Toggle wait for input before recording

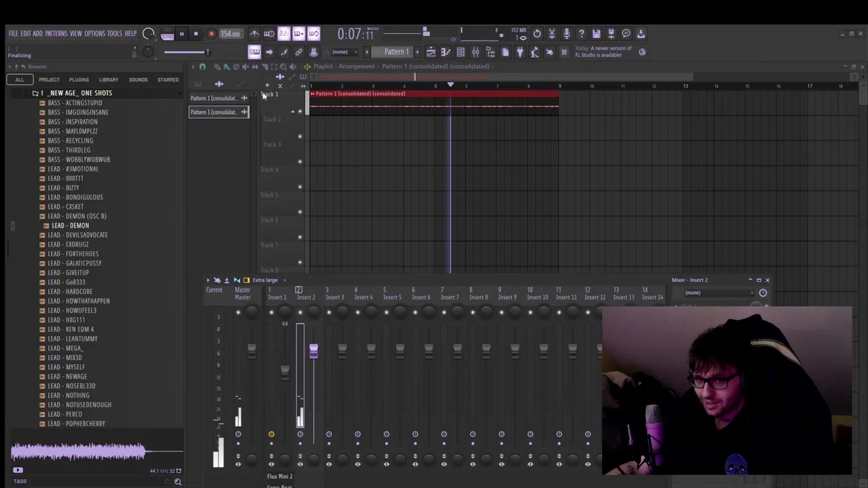[x=269, y=34]
